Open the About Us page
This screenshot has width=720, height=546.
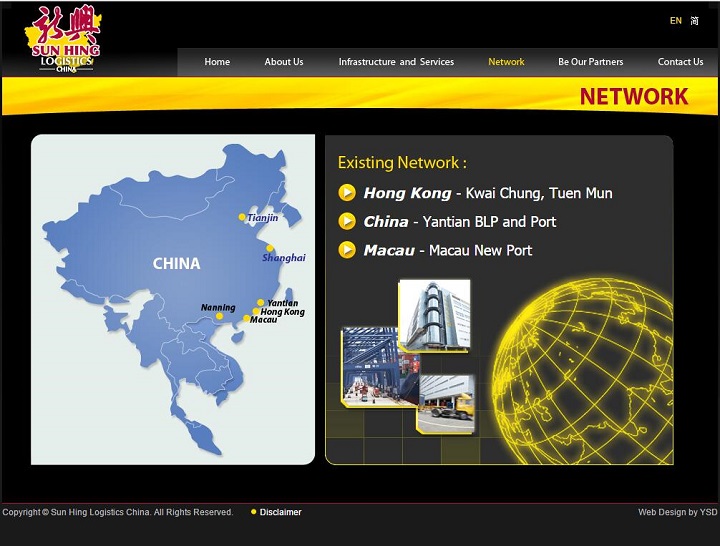[284, 62]
